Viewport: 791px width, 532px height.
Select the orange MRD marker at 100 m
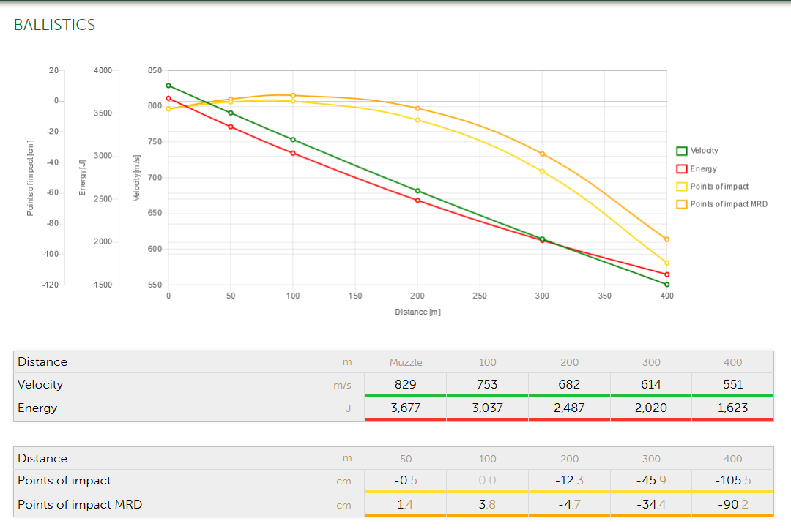tap(293, 95)
